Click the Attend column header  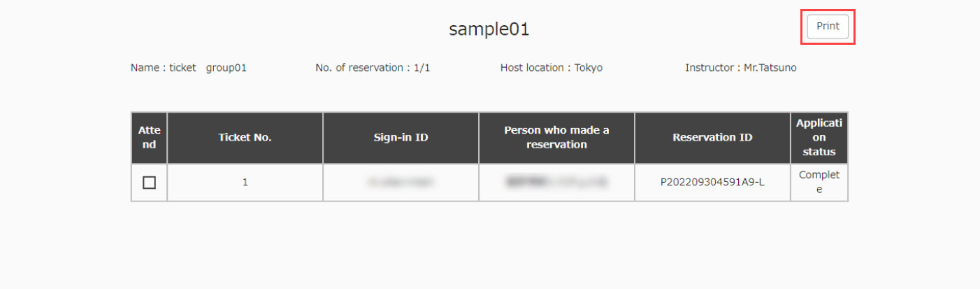pyautogui.click(x=149, y=137)
